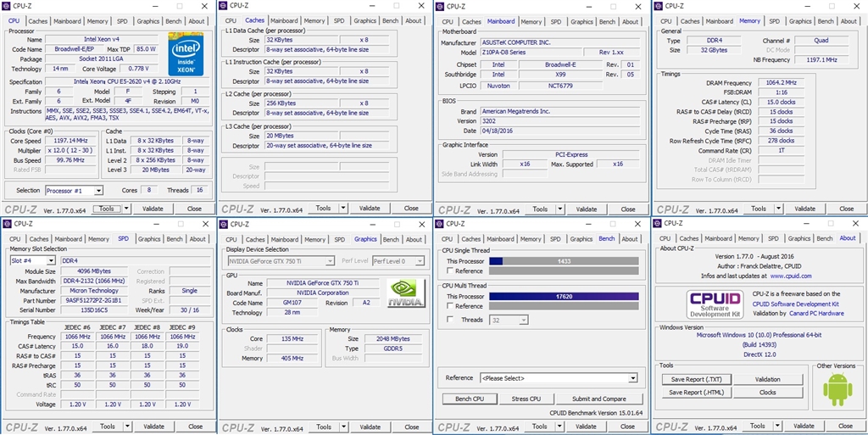Click the single thread score bar showing 1433
Screen dimensions: 868x435
pos(564,260)
